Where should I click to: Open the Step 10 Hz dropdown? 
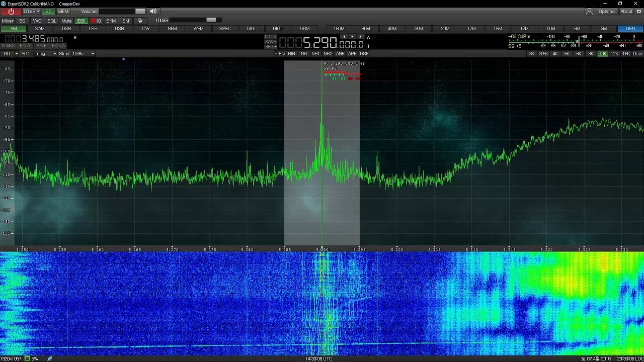(x=84, y=54)
